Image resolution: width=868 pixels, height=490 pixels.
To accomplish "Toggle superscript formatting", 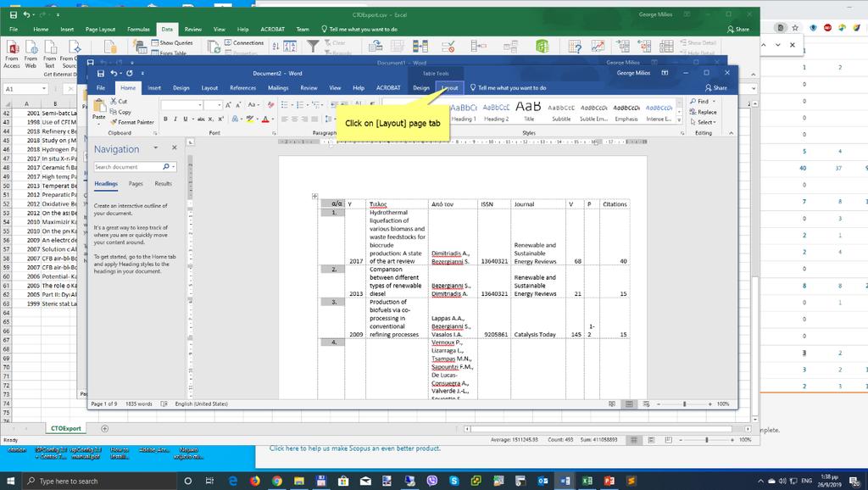I will point(220,119).
